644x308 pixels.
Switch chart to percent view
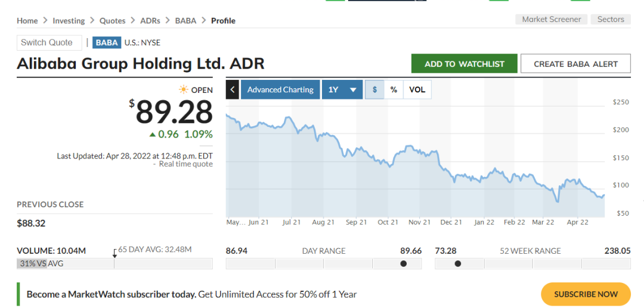pyautogui.click(x=394, y=89)
